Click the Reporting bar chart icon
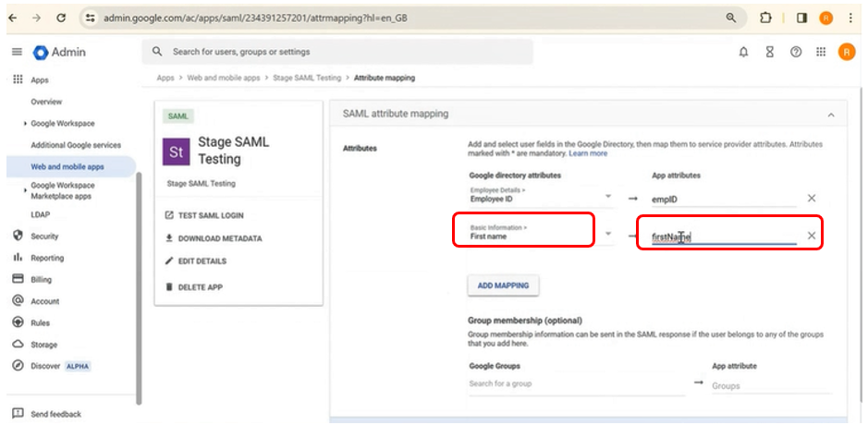Viewport: 868px width, 425px height. [18, 258]
